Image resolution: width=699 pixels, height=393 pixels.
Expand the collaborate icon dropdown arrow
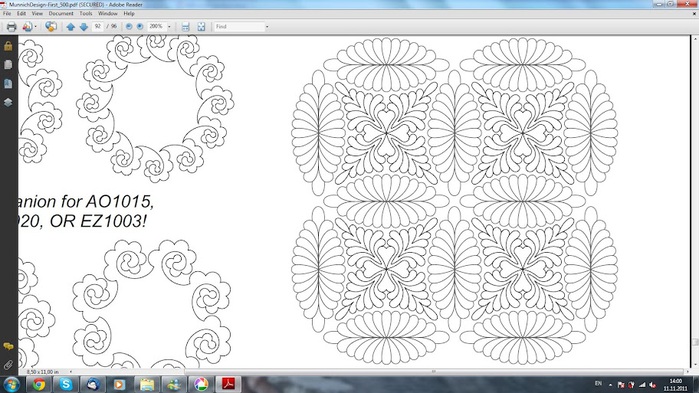[x=36, y=27]
